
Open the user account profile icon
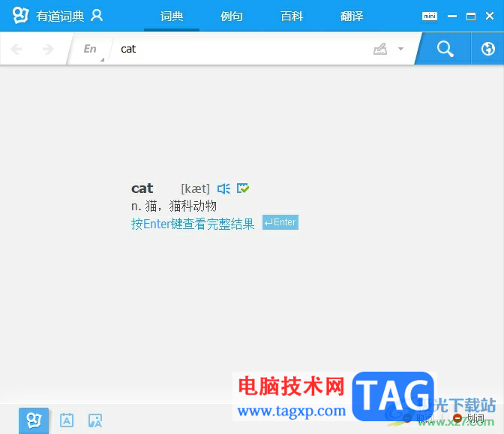(x=97, y=16)
